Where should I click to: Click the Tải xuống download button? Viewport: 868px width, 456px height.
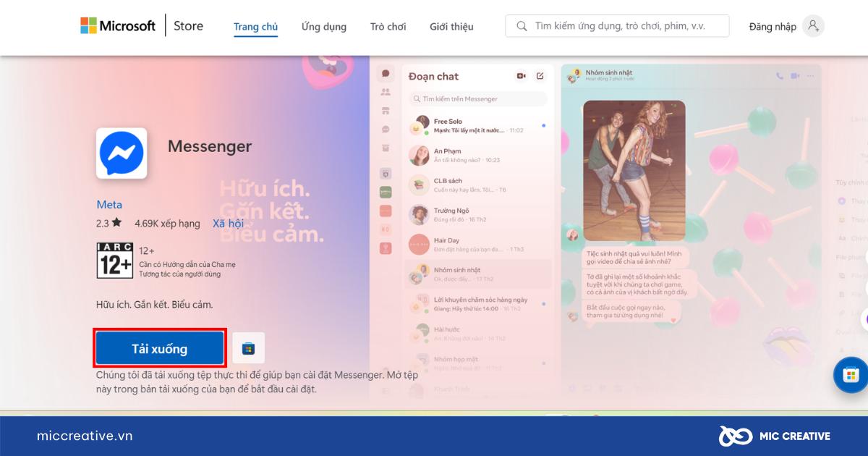point(160,349)
